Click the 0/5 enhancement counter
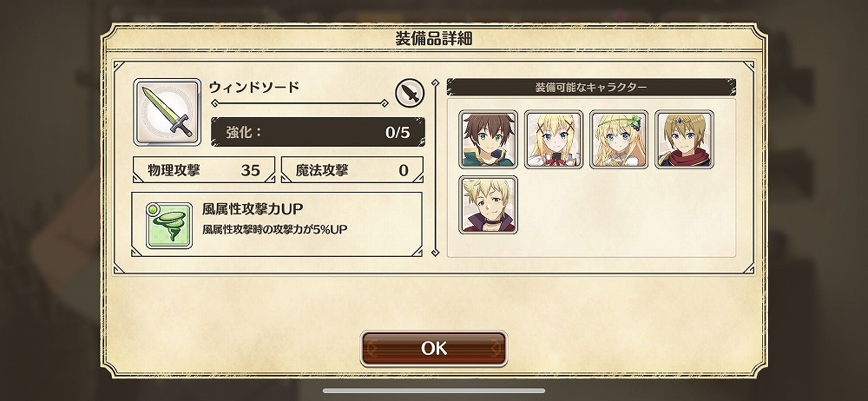 tap(398, 133)
